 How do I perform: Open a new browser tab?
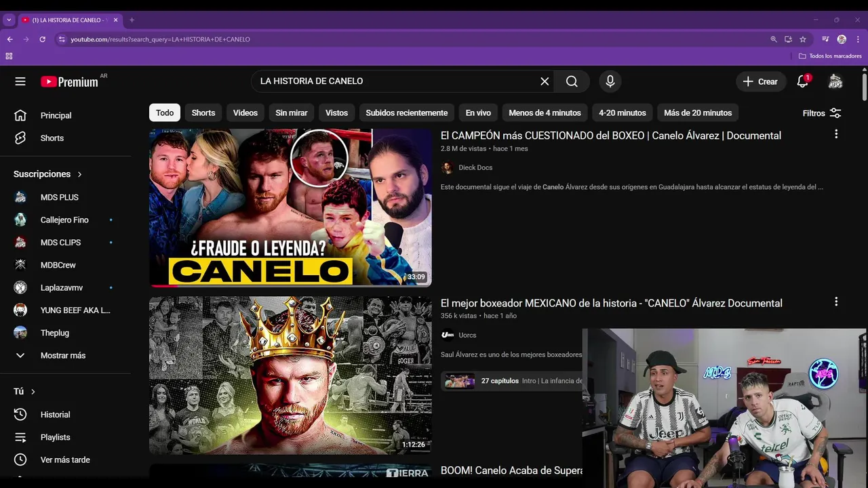tap(132, 20)
